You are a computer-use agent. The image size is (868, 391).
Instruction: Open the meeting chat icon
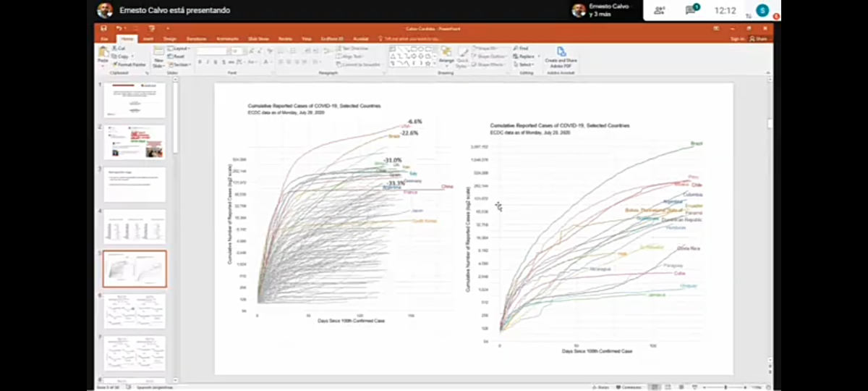691,10
